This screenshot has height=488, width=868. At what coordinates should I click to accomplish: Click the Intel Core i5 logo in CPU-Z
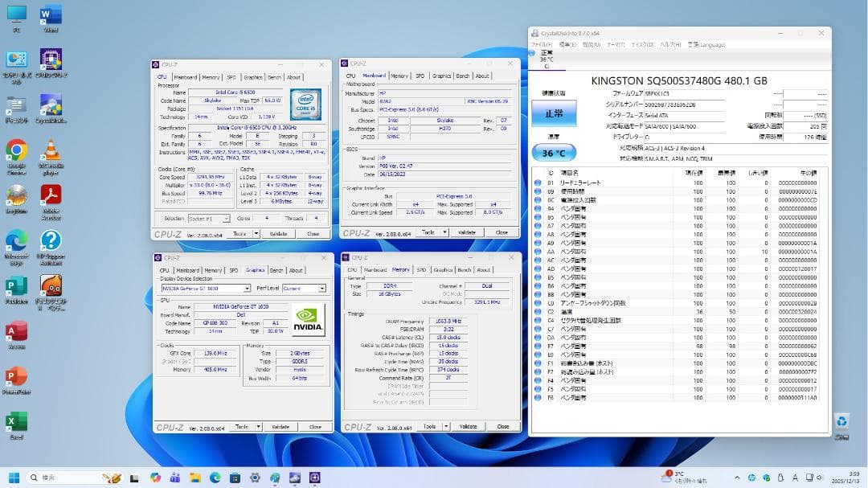(x=305, y=105)
